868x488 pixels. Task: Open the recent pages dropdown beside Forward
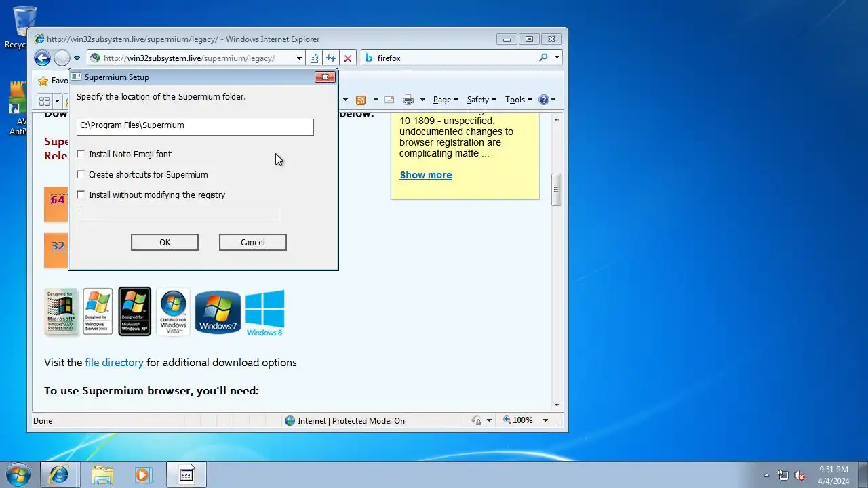pos(77,58)
